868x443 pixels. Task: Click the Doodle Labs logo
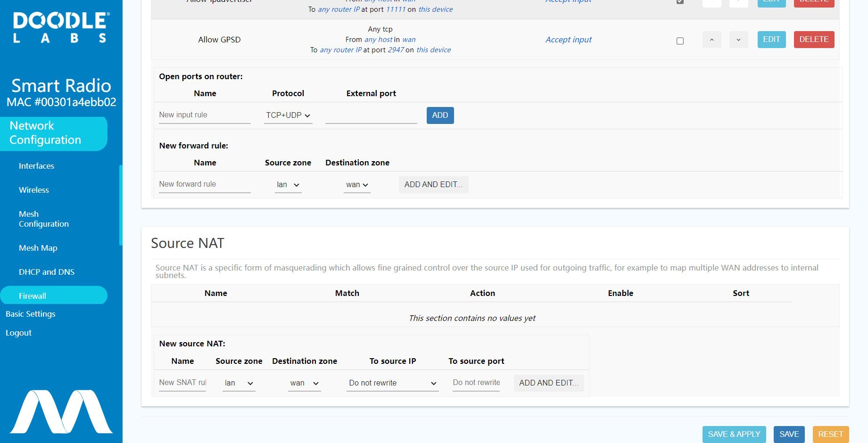[x=61, y=27]
